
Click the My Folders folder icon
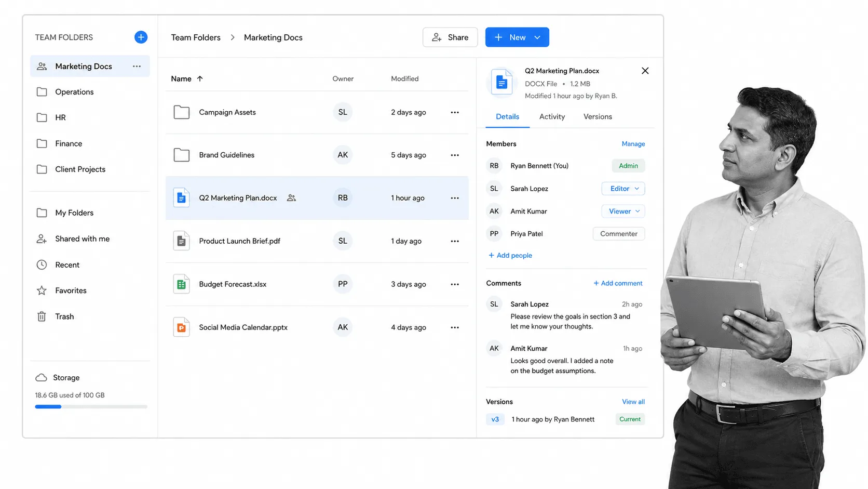[42, 213]
